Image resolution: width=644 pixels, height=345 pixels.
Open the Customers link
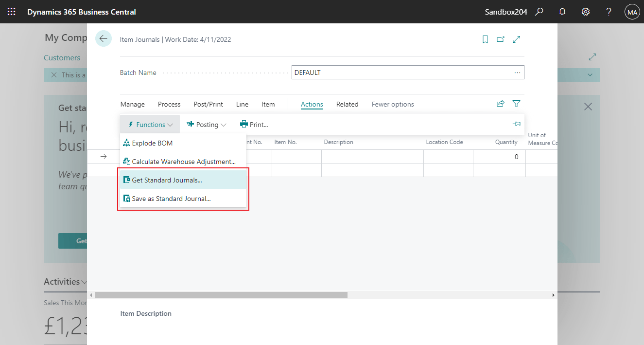tap(62, 57)
